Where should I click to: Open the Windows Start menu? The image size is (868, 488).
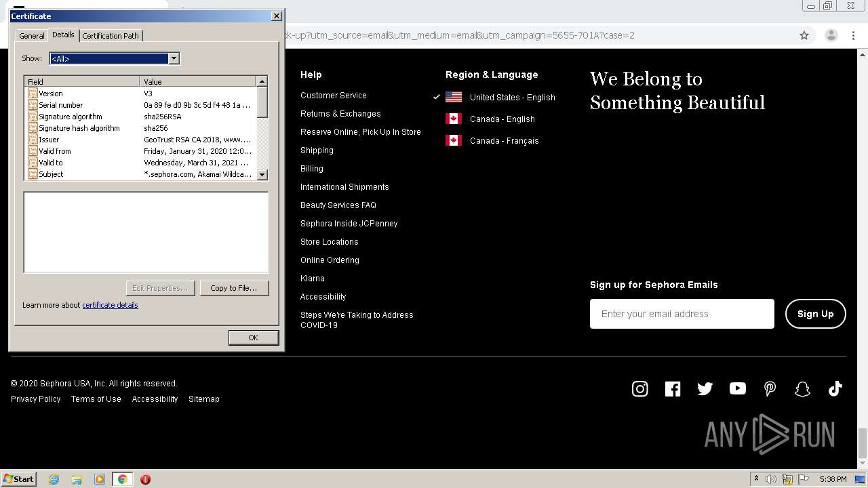(x=19, y=479)
